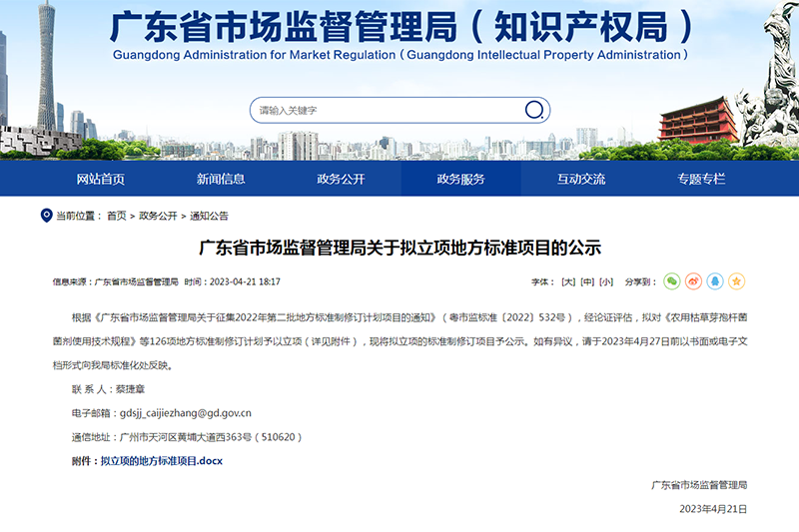Open 新闻信息 navigation menu
The width and height of the screenshot is (799, 532).
[221, 179]
